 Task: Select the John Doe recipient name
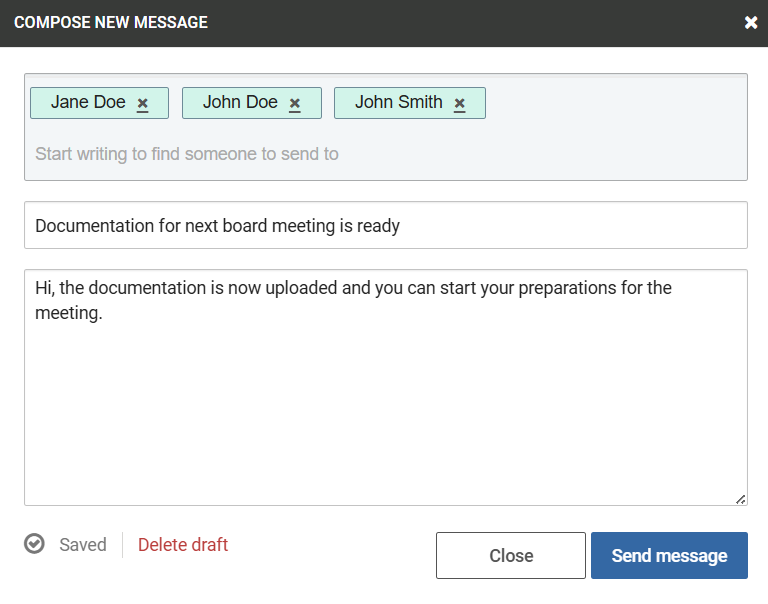240,102
